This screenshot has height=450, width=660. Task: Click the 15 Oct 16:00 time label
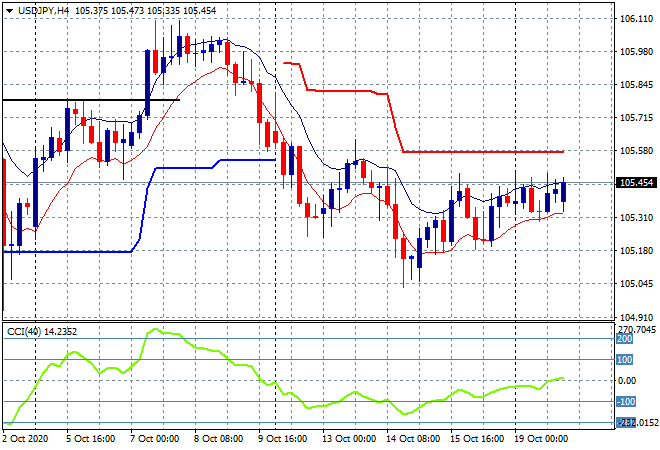[477, 439]
